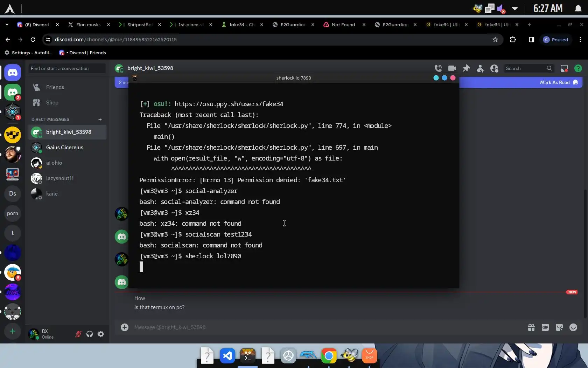Image resolution: width=588 pixels, height=368 pixels.
Task: Open the Ds server icon
Action: pyautogui.click(x=13, y=193)
